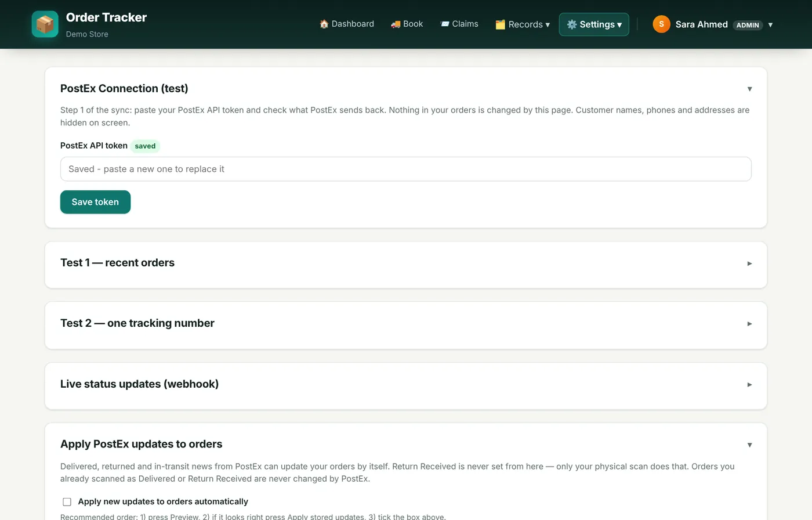This screenshot has height=520, width=812.
Task: Click the envelope icon beside Claims
Action: [x=445, y=24]
